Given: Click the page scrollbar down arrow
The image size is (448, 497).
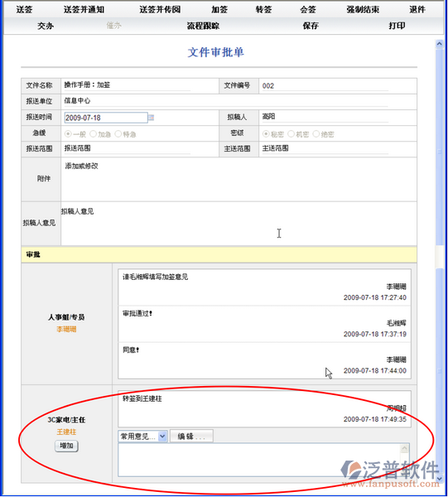Looking at the screenshot, I should (439, 478).
